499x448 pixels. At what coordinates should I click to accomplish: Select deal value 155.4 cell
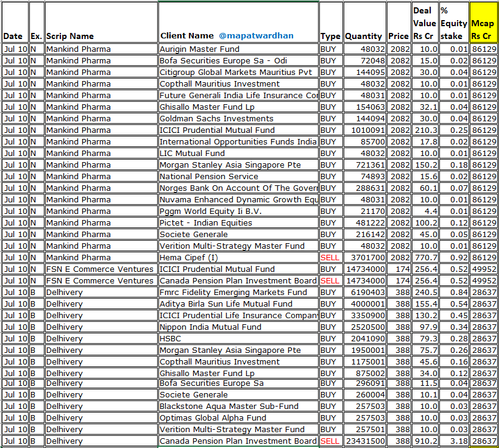click(425, 304)
